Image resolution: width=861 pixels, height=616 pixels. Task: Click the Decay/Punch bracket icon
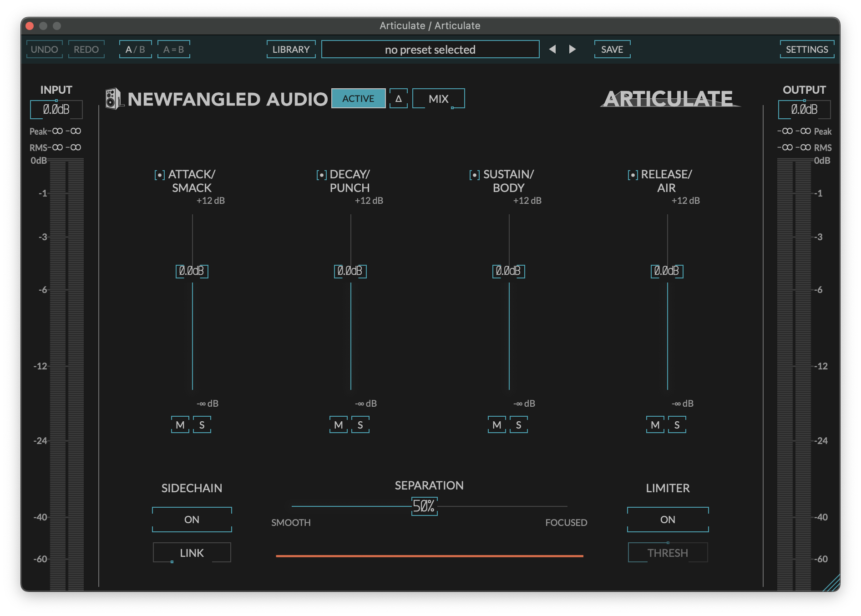click(321, 175)
